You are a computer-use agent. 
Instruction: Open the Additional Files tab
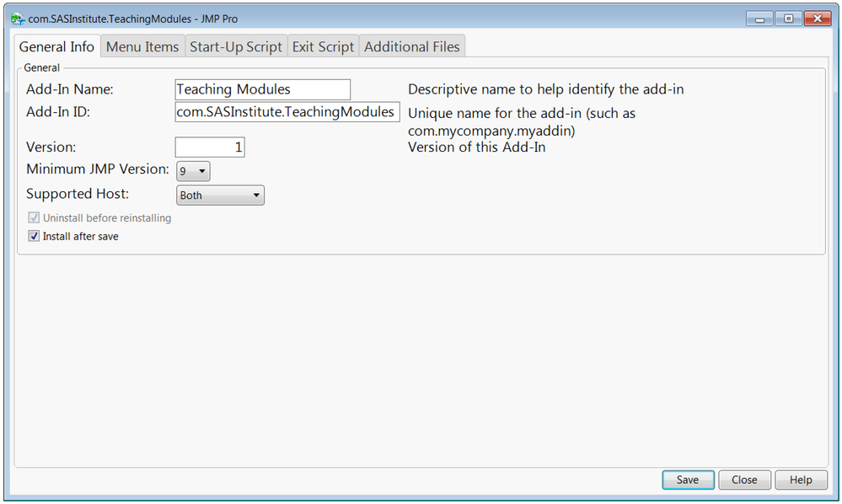coord(412,46)
